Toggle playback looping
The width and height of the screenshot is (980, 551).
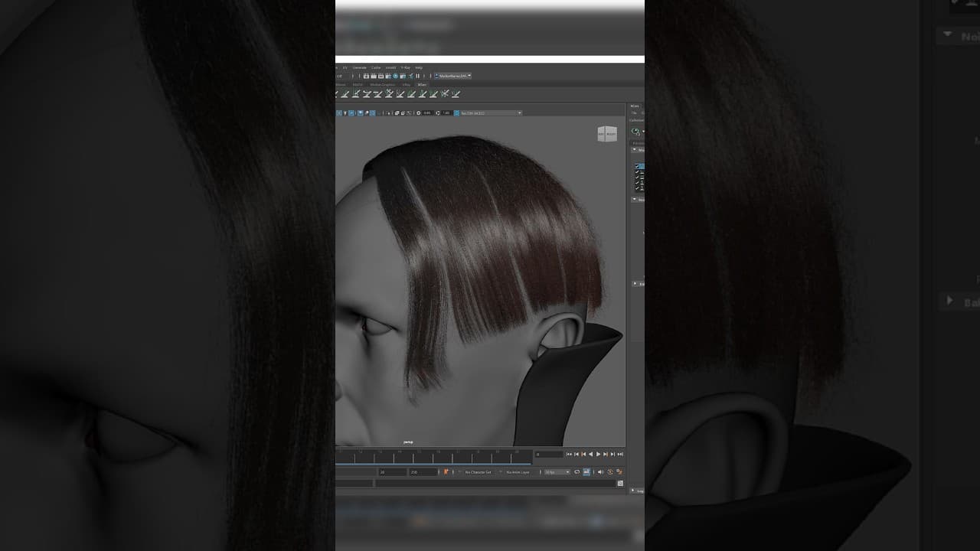click(x=577, y=472)
